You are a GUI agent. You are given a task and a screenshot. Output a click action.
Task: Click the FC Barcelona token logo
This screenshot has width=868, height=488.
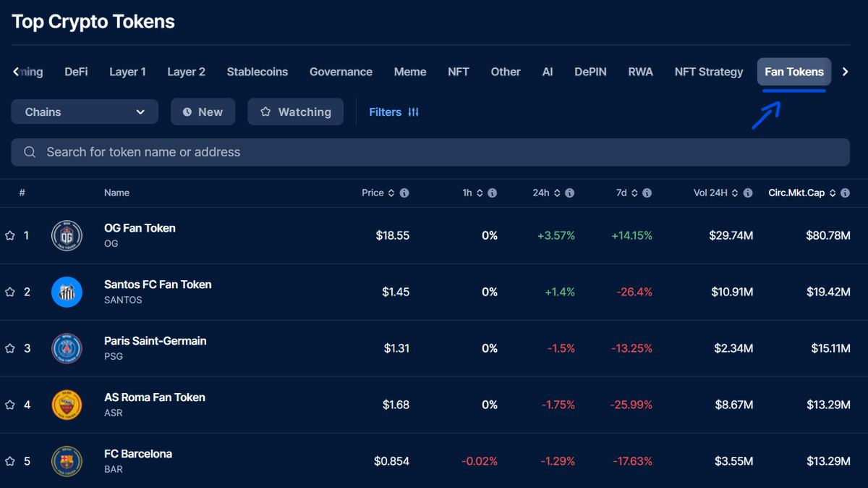pos(67,461)
